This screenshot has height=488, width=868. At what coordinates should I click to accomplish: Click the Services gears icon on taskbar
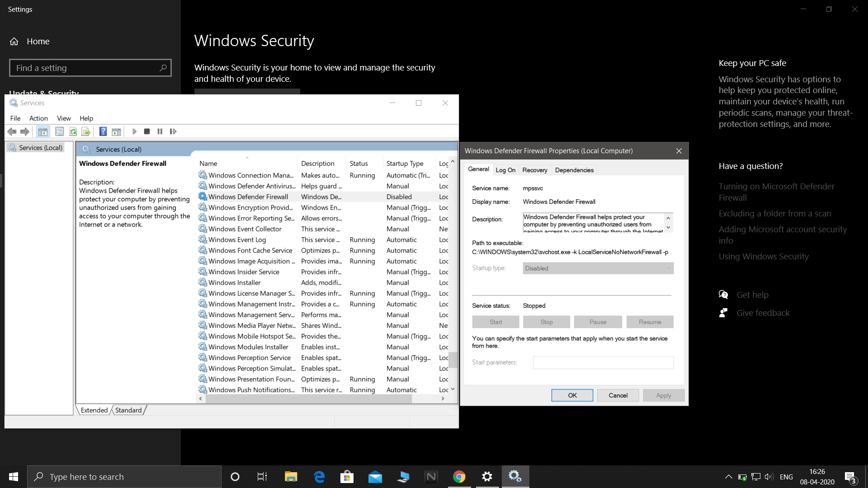pos(515,477)
